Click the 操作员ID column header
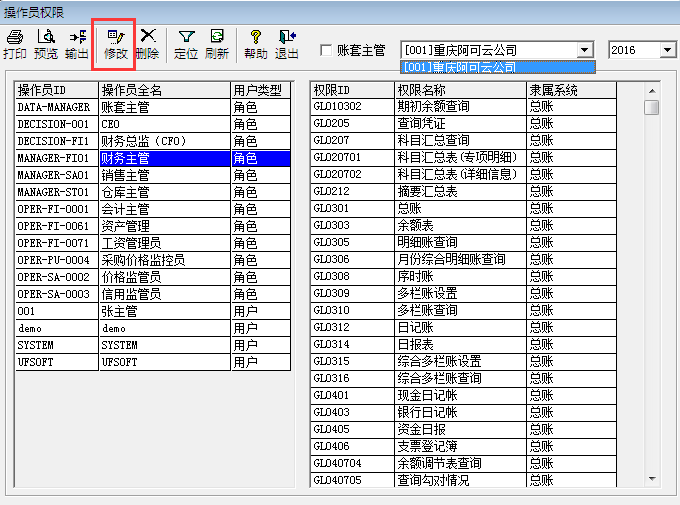680x505 pixels. (x=56, y=90)
